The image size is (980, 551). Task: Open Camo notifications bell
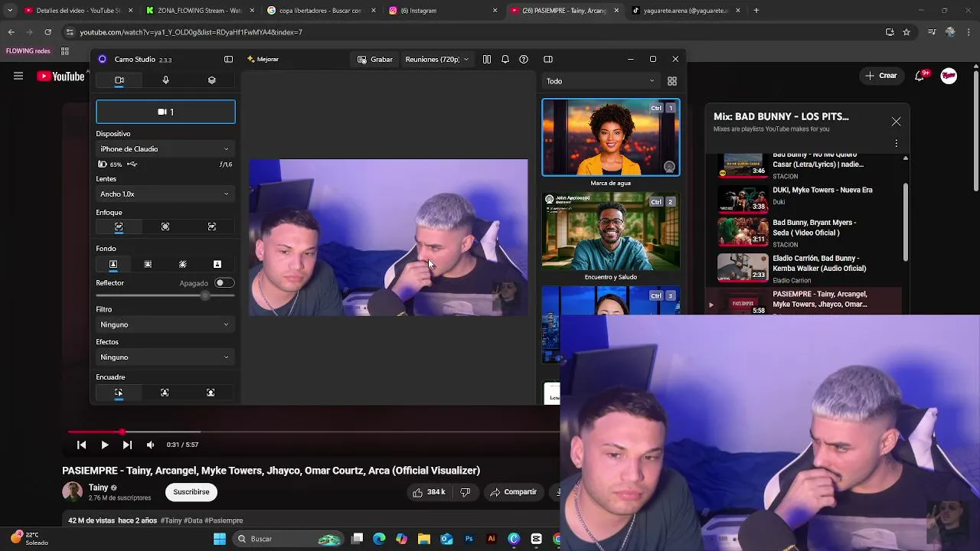pyautogui.click(x=505, y=59)
